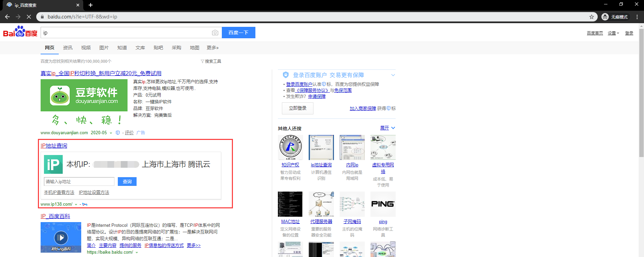The height and width of the screenshot is (257, 644).
Task: Open the PING thumbnail image
Action: click(x=383, y=204)
